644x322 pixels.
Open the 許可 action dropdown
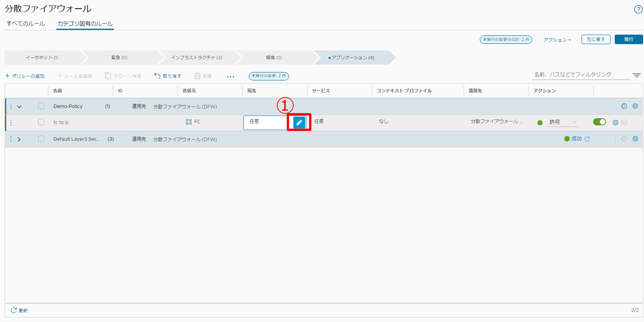click(563, 122)
